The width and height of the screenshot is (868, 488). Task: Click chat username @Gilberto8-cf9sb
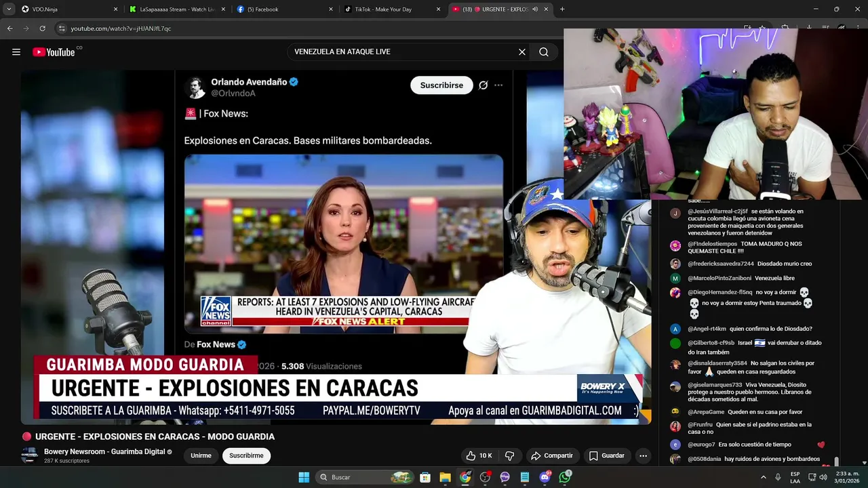tap(711, 343)
